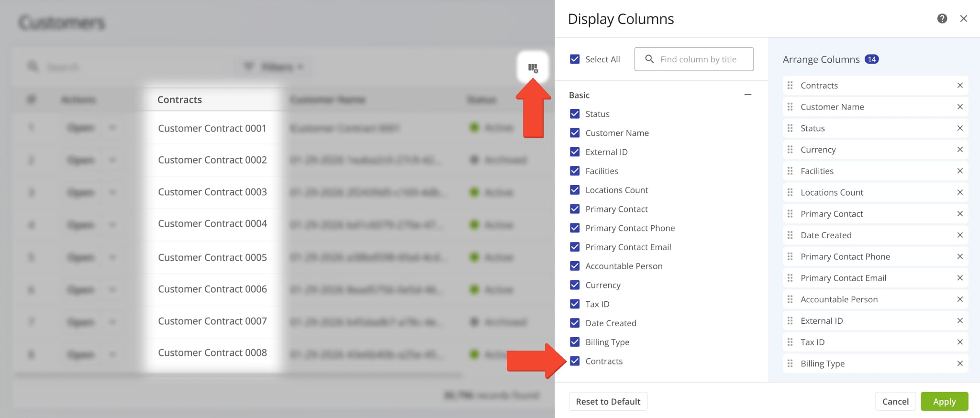Click the drag handle next to Tax ID
This screenshot has height=418, width=980.
[x=790, y=342]
